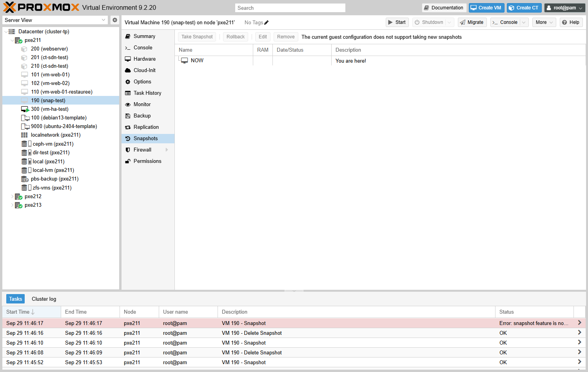Screen dimensions: 588x372
Task: Select localnetwork (pxe211) grid icon
Action: [x=24, y=135]
